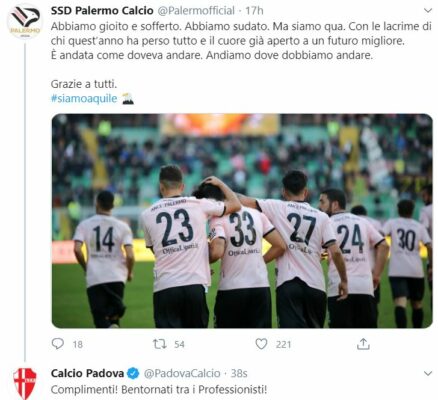
Task: Click the SSD Palermo Calcio profile avatar
Action: 25,21
